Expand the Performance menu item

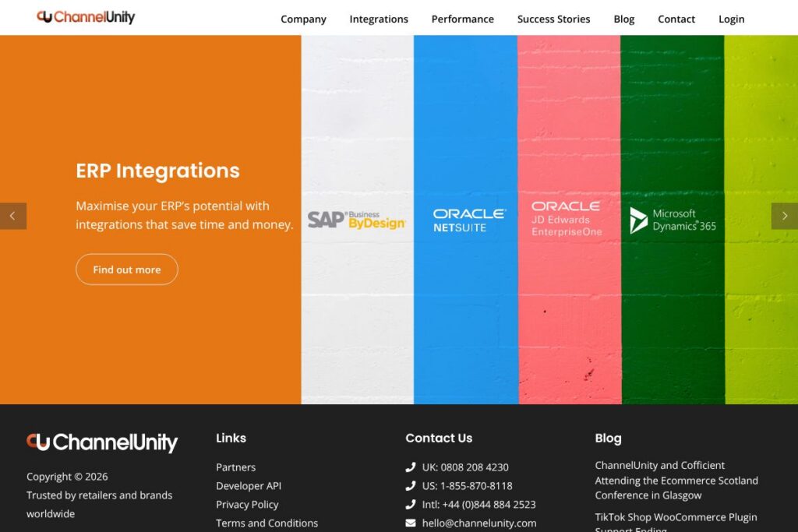tap(462, 19)
